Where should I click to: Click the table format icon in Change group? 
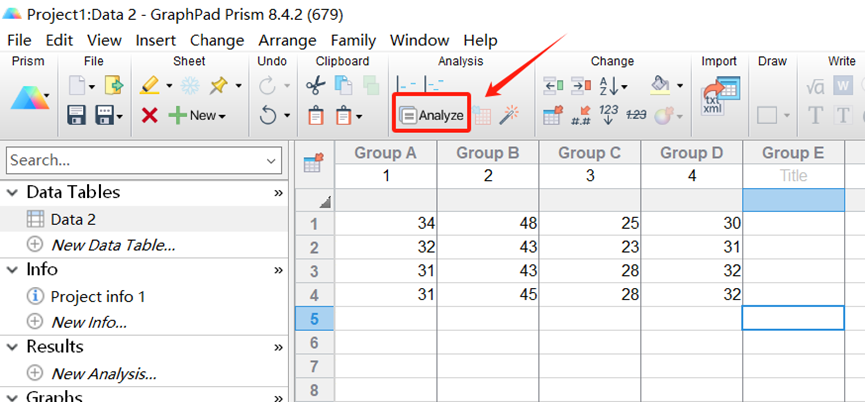pyautogui.click(x=553, y=115)
